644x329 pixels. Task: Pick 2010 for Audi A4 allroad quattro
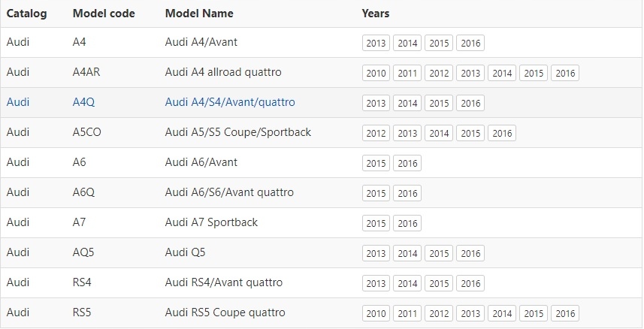pos(376,74)
